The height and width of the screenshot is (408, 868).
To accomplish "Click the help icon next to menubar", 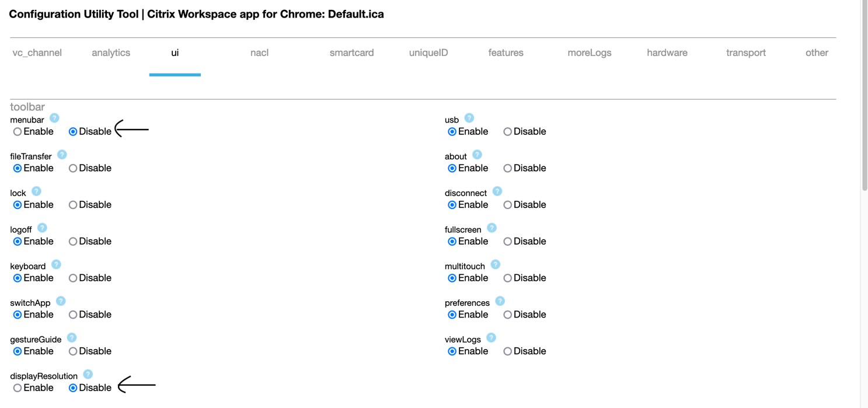I will coord(54,118).
